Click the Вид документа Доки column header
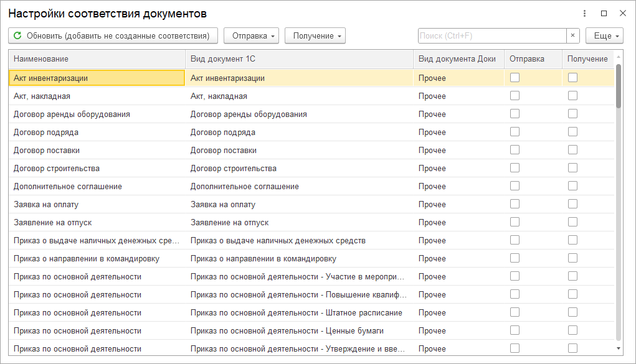The width and height of the screenshot is (636, 364). pyautogui.click(x=457, y=59)
